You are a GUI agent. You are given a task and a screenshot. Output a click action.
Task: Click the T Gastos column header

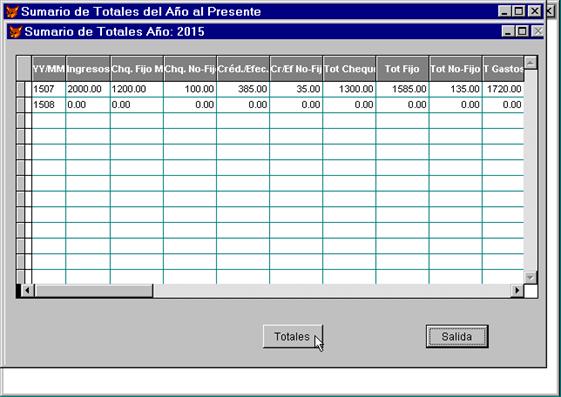point(503,69)
